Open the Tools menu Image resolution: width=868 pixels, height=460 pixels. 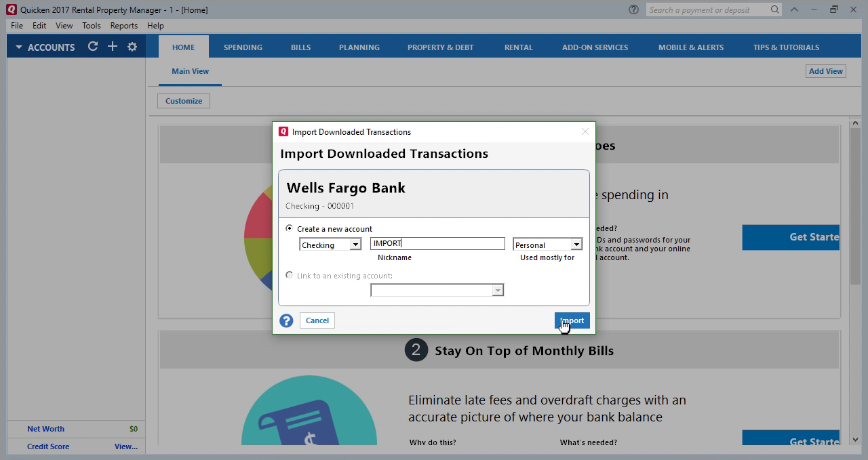click(92, 26)
